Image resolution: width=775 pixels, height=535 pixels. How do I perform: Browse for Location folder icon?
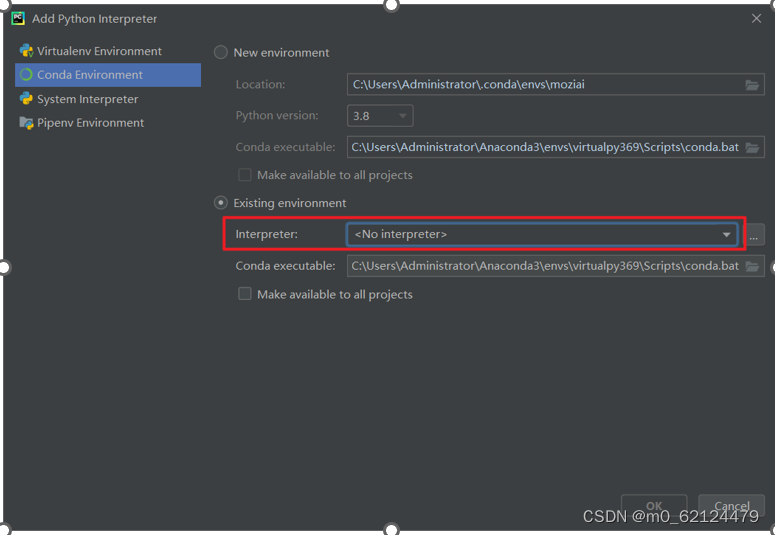pyautogui.click(x=752, y=85)
